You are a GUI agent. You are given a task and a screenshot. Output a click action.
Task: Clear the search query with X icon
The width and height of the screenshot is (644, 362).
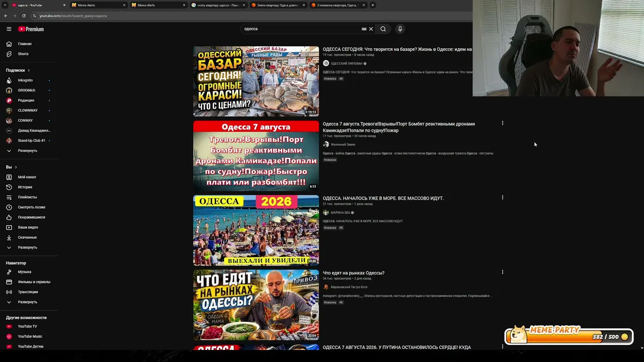click(x=371, y=29)
